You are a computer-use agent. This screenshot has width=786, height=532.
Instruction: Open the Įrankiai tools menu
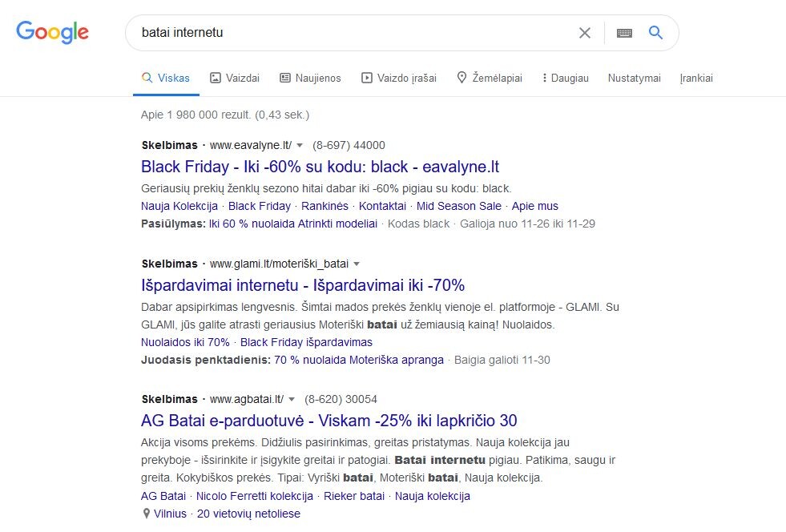pos(696,78)
